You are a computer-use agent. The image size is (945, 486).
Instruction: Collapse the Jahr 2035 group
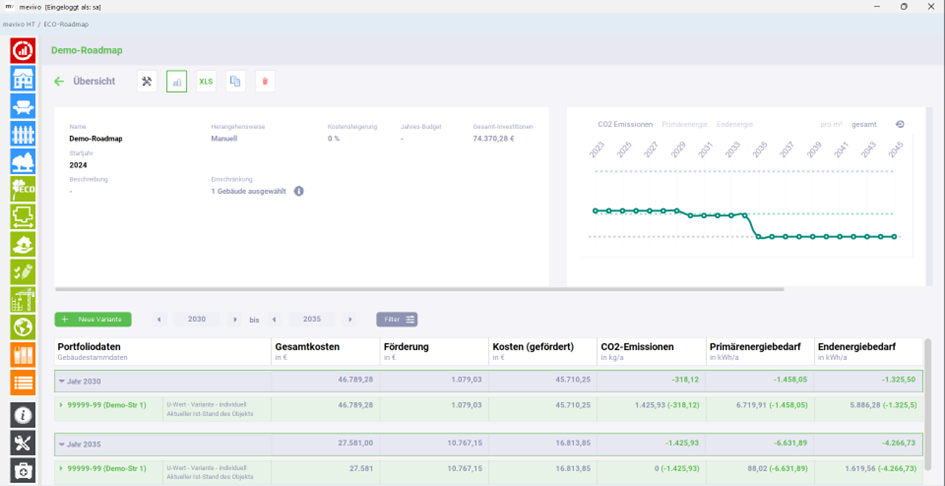[61, 444]
